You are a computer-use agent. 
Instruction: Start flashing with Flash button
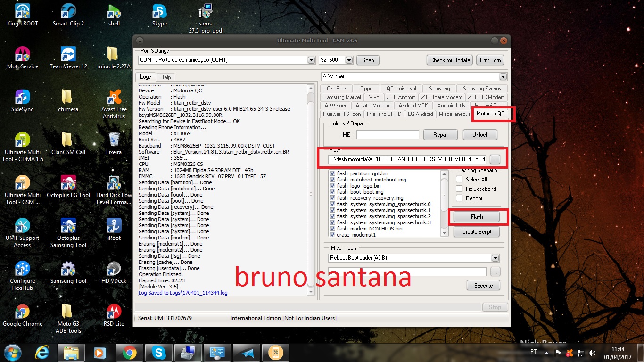[x=477, y=217]
